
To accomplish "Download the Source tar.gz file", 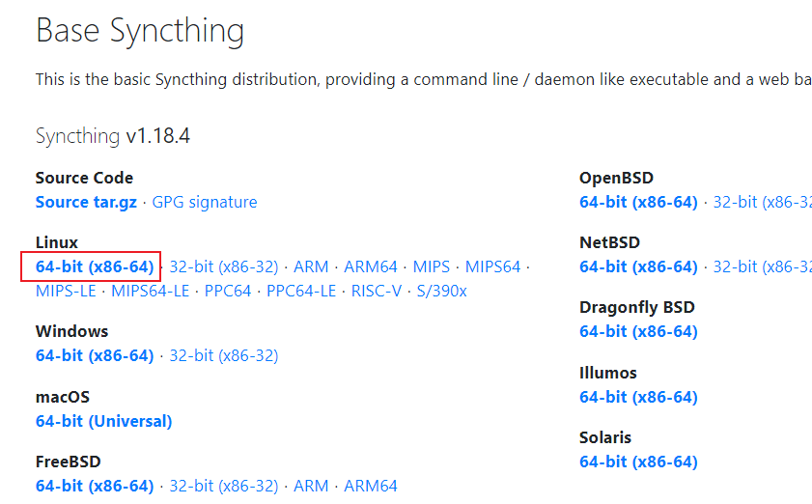I will tap(86, 202).
